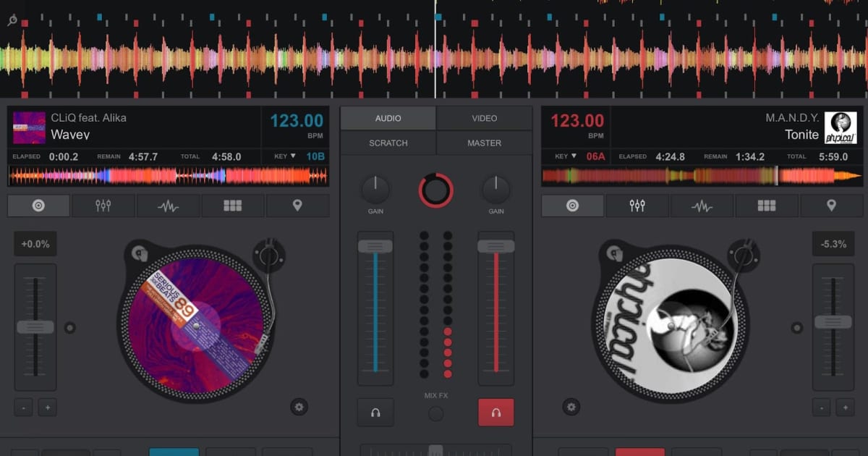Open right deck settings gear
868x456 pixels.
[571, 407]
